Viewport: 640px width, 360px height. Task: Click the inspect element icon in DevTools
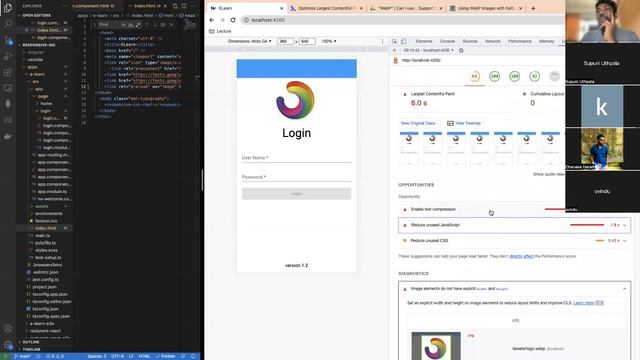point(394,41)
